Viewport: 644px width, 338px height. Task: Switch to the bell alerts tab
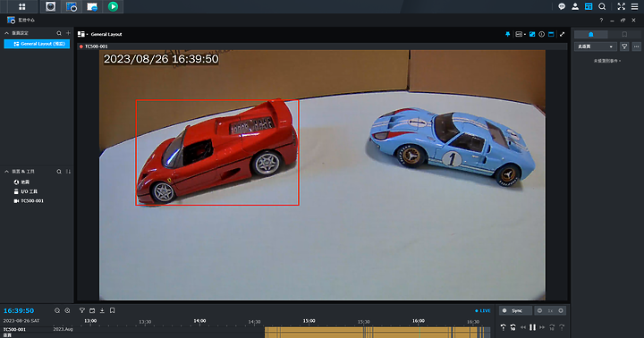(x=591, y=35)
